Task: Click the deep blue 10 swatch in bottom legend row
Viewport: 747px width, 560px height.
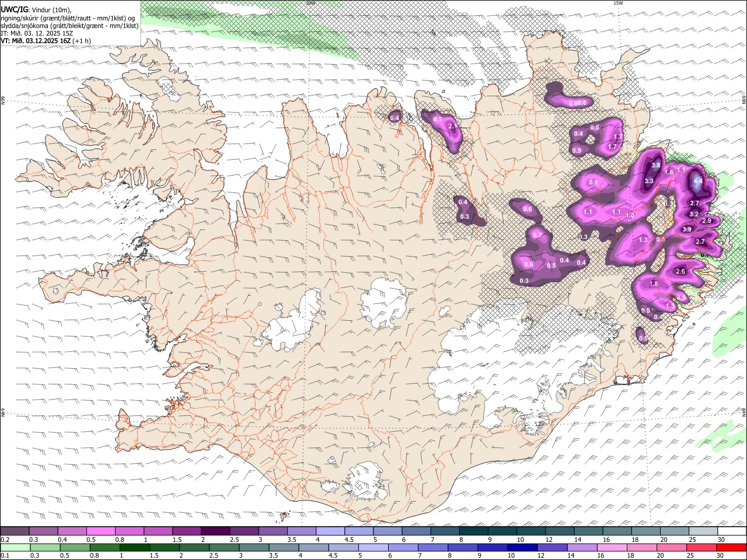Action: click(522, 548)
